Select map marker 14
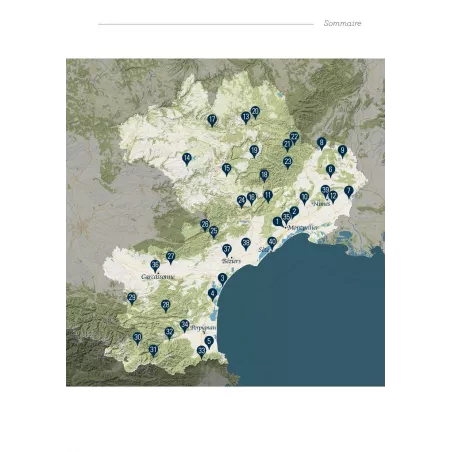This screenshot has width=452, height=452. coord(187,159)
